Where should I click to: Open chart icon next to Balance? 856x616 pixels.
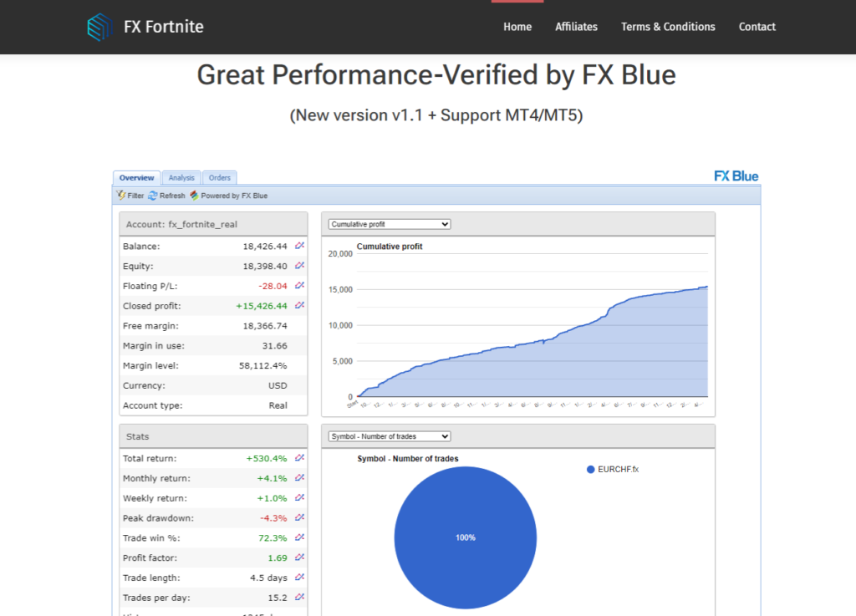click(x=300, y=246)
